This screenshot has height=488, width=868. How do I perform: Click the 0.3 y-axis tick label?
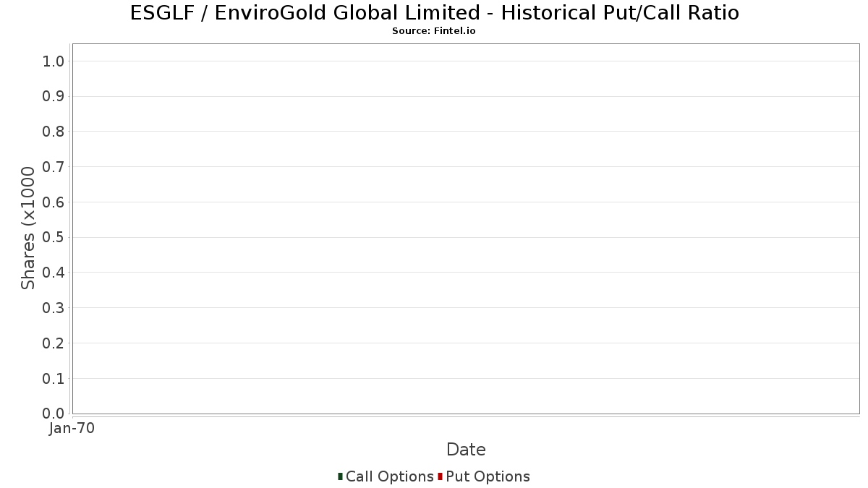(x=54, y=308)
